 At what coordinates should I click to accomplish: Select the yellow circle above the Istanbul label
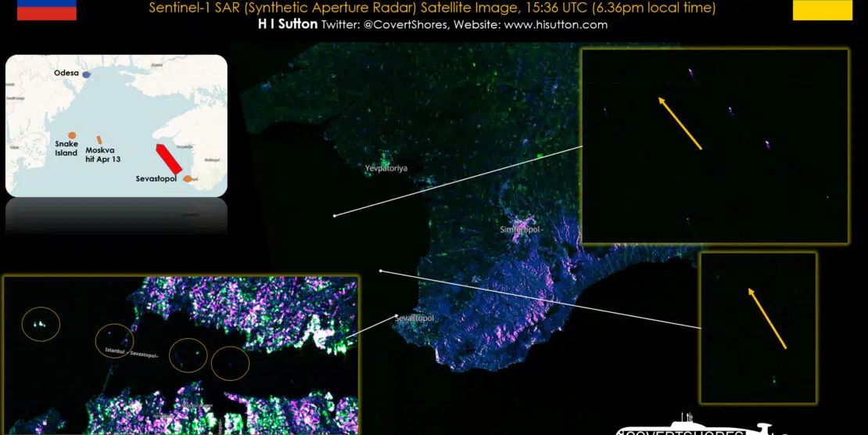(114, 340)
